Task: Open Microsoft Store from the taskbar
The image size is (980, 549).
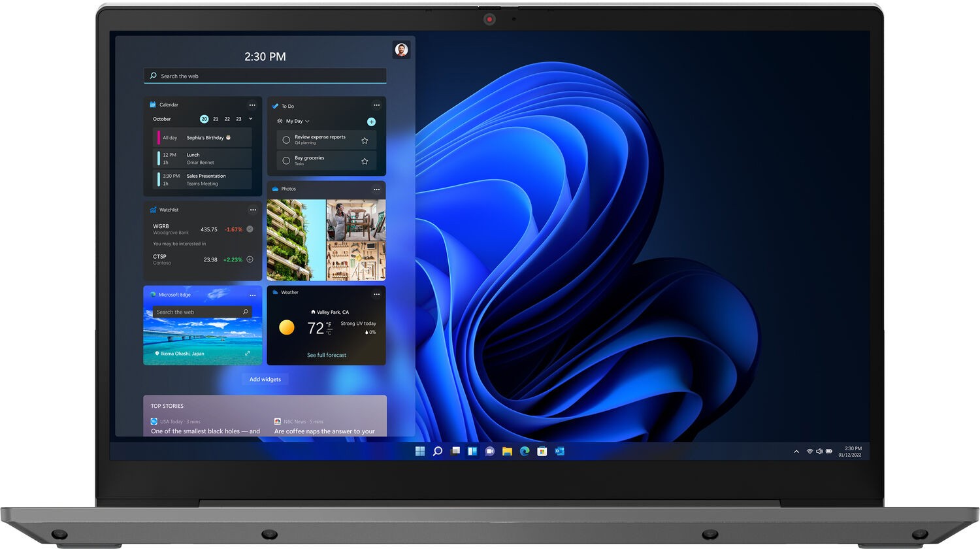Action: coord(542,451)
